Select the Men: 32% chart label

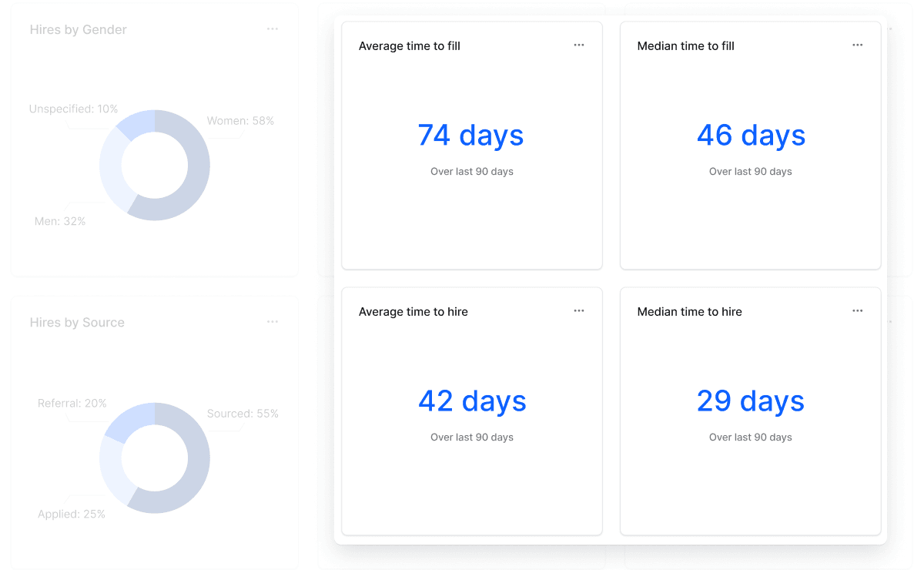click(61, 221)
